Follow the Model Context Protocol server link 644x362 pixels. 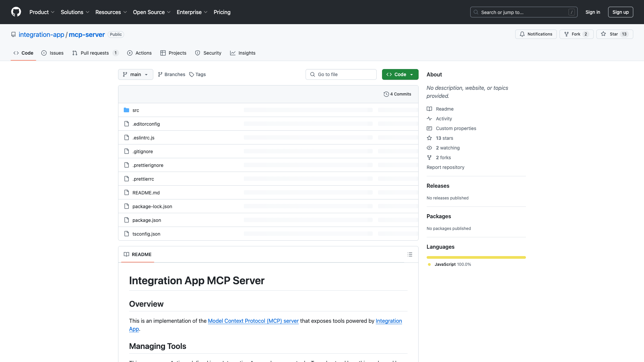253,321
